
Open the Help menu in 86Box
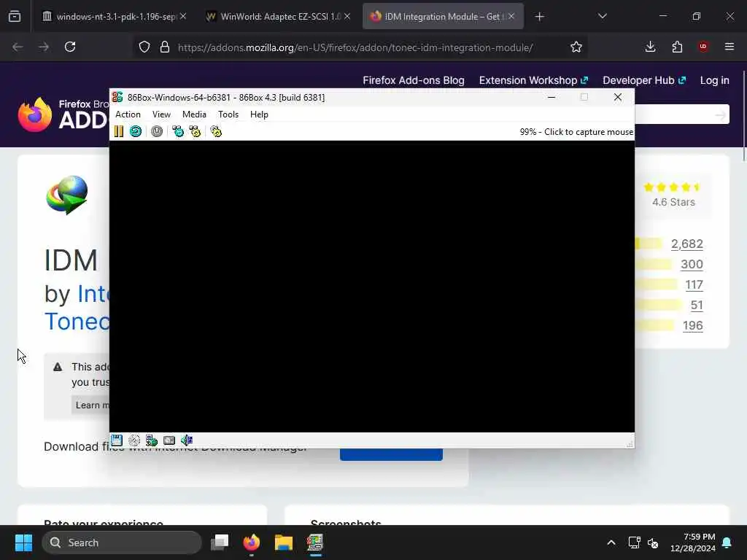(259, 114)
